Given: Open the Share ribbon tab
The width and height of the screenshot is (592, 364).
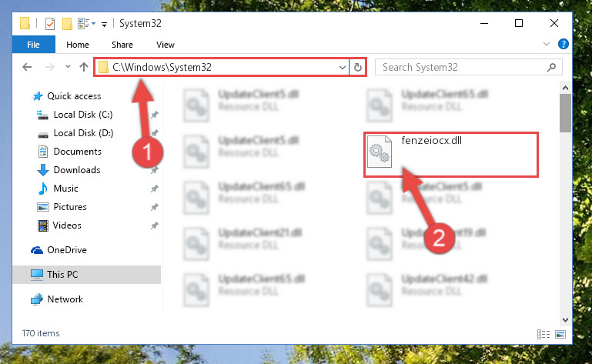Looking at the screenshot, I should (122, 45).
